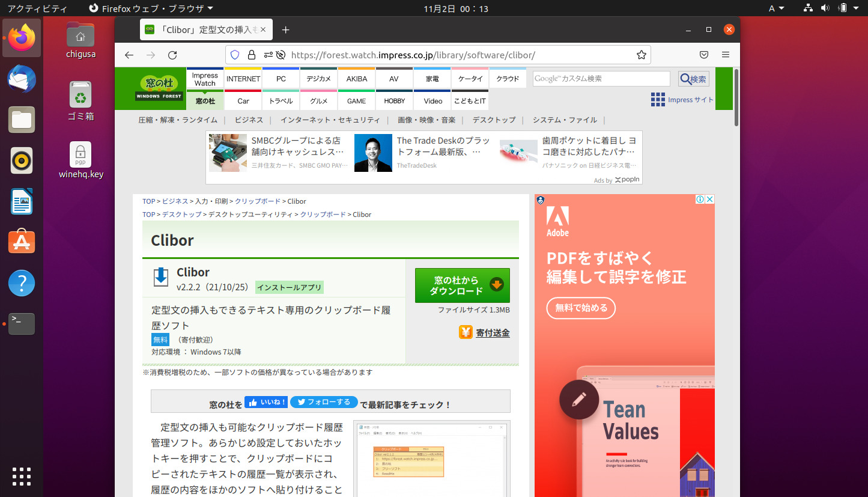Click the 窓の杜 Windows Forest logo
868x497 pixels.
pyautogui.click(x=159, y=88)
